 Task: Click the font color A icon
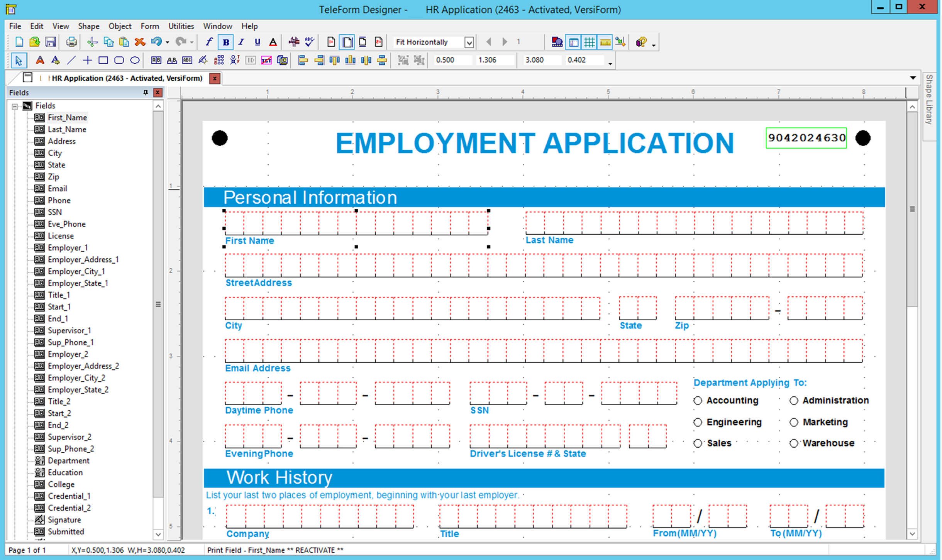click(x=273, y=42)
